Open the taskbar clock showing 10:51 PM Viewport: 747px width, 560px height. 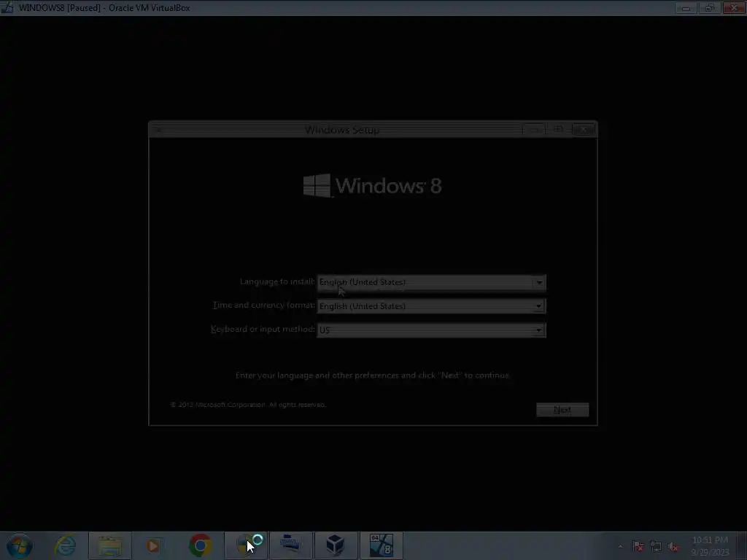click(x=710, y=546)
